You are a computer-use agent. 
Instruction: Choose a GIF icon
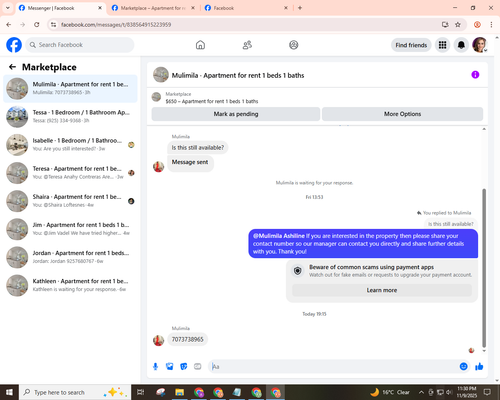tap(198, 367)
